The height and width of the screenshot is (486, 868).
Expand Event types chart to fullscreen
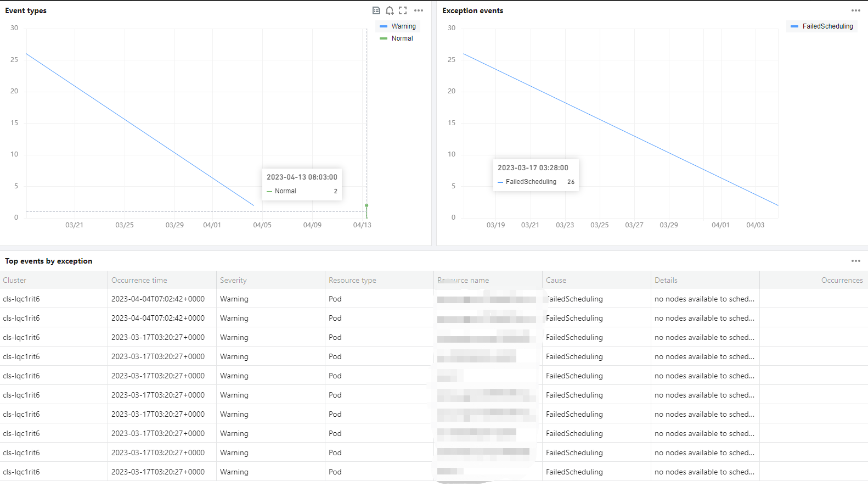(x=403, y=10)
